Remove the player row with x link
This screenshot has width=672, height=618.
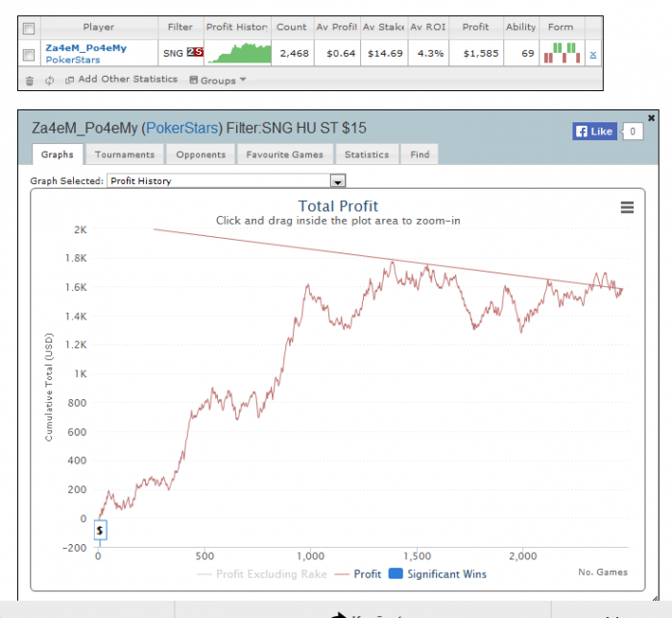593,55
